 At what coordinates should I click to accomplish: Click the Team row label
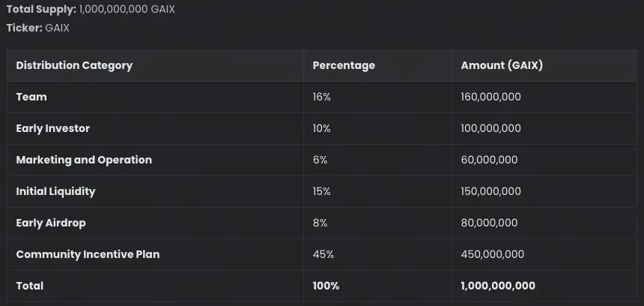[31, 97]
